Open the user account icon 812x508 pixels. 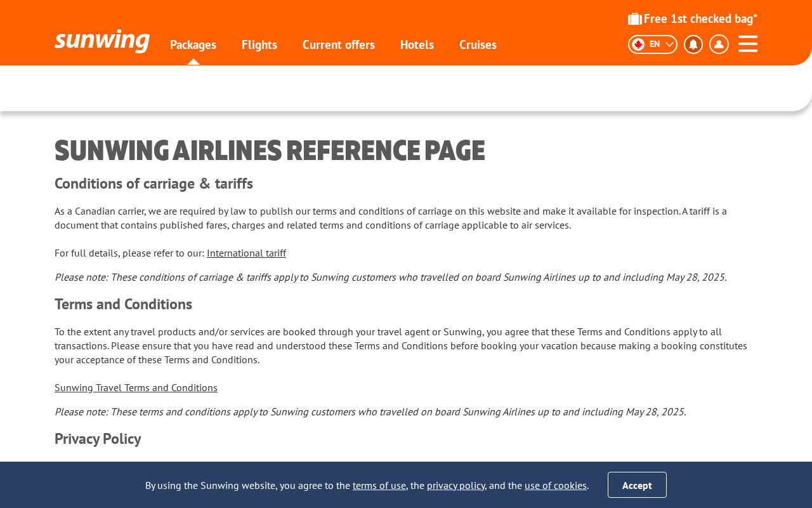[719, 44]
